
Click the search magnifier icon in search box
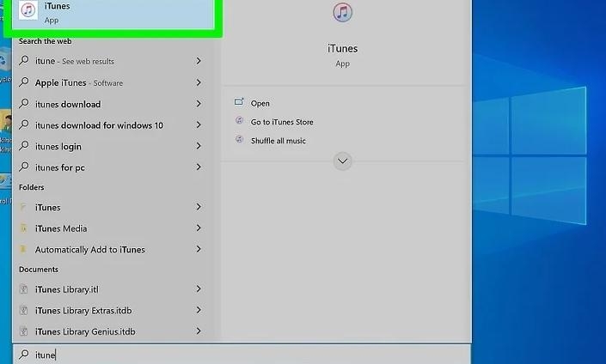pos(24,355)
